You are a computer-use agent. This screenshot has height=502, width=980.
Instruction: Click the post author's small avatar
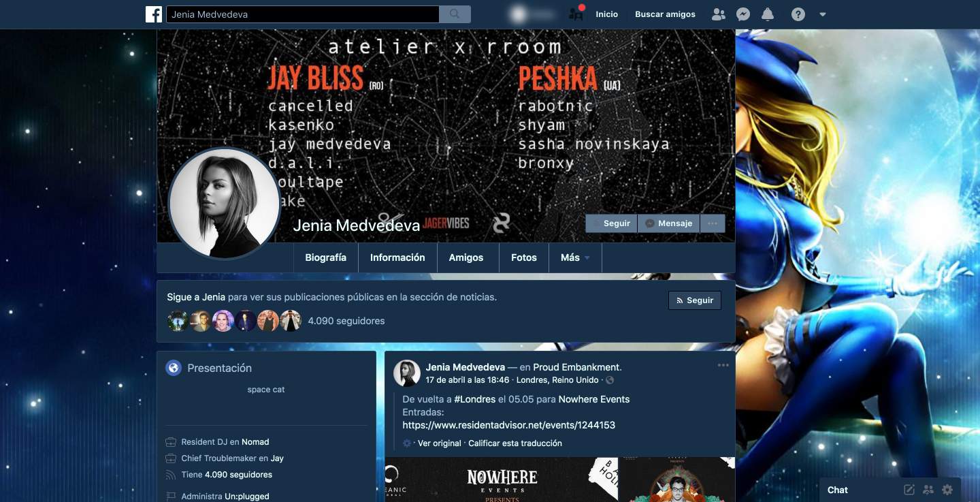pyautogui.click(x=407, y=373)
